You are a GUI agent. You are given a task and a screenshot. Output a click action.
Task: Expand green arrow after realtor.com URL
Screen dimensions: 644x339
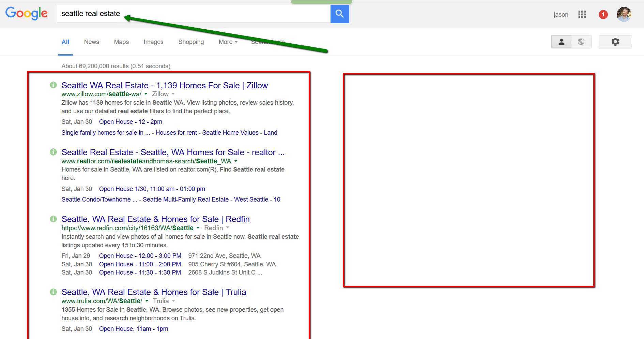point(236,161)
